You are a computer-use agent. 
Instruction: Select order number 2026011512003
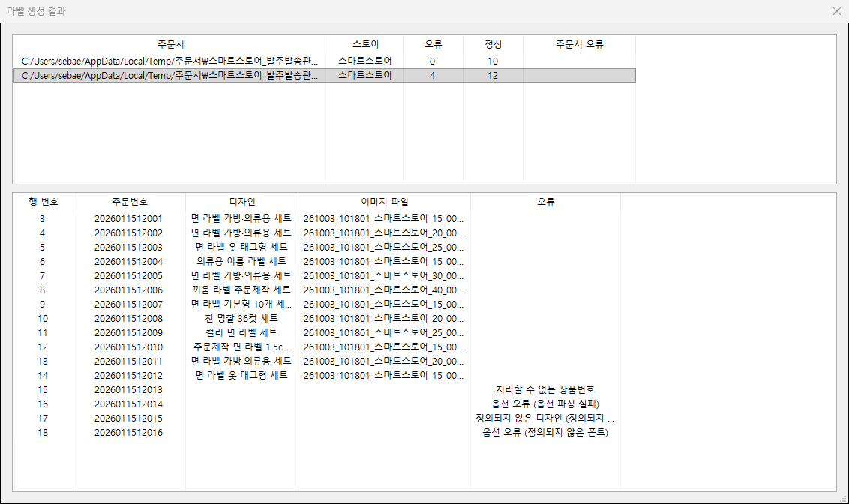coord(128,247)
